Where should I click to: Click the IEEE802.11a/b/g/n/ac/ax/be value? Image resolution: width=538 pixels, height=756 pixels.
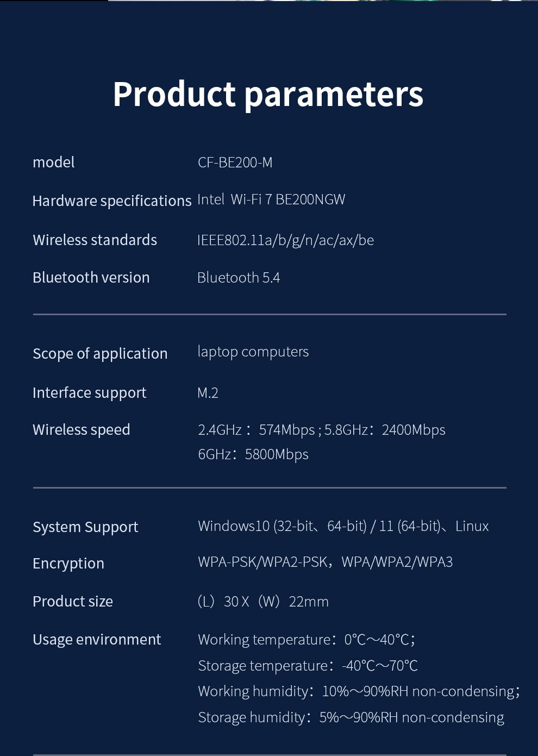[285, 240]
